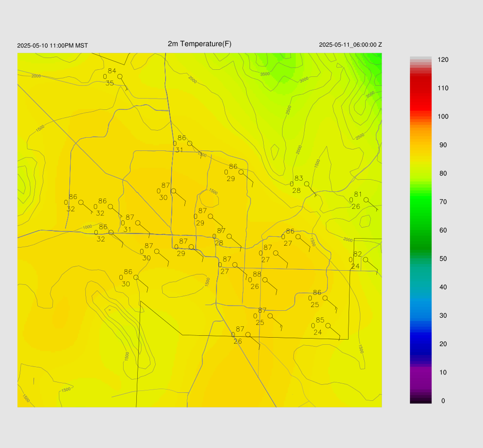Click the red band of the colorbar
The width and height of the screenshot is (483, 448).
420,92
